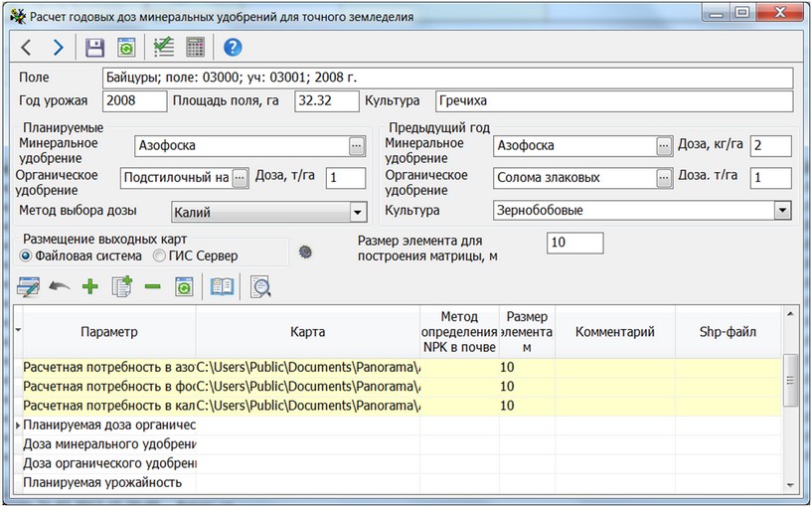Click the Параметр column header
The width and height of the screenshot is (812, 507).
coord(109,331)
